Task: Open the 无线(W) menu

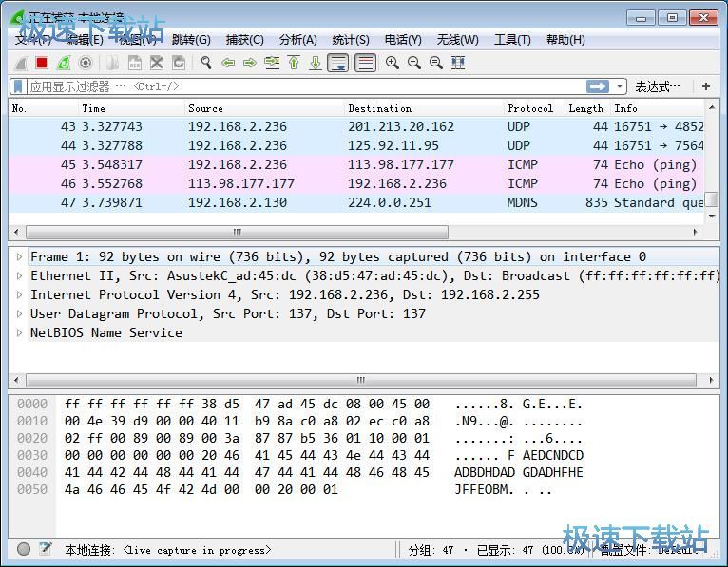Action: pos(457,40)
